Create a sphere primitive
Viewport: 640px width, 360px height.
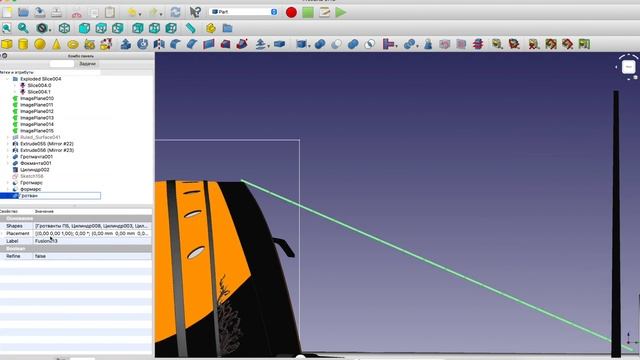click(40, 44)
